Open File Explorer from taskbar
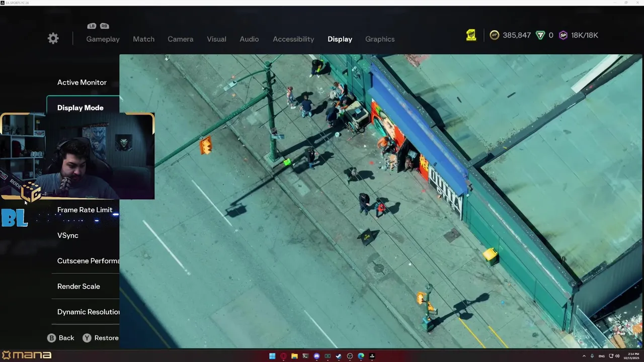Viewport: 644px width, 362px height. pos(294,356)
